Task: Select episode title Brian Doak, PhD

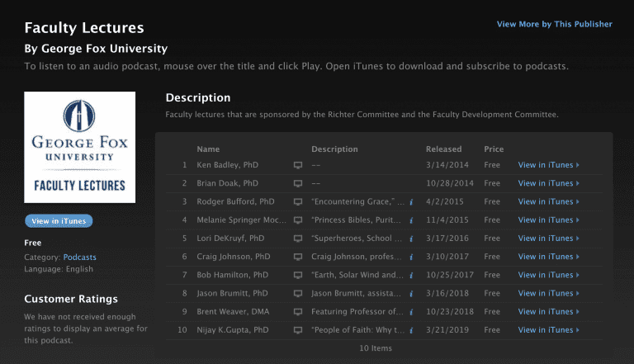Action: tap(227, 183)
